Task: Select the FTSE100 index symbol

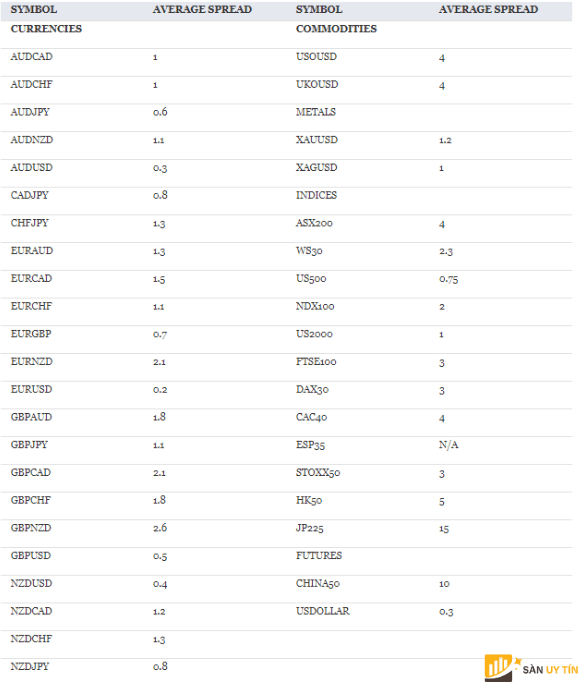Action: click(x=316, y=361)
